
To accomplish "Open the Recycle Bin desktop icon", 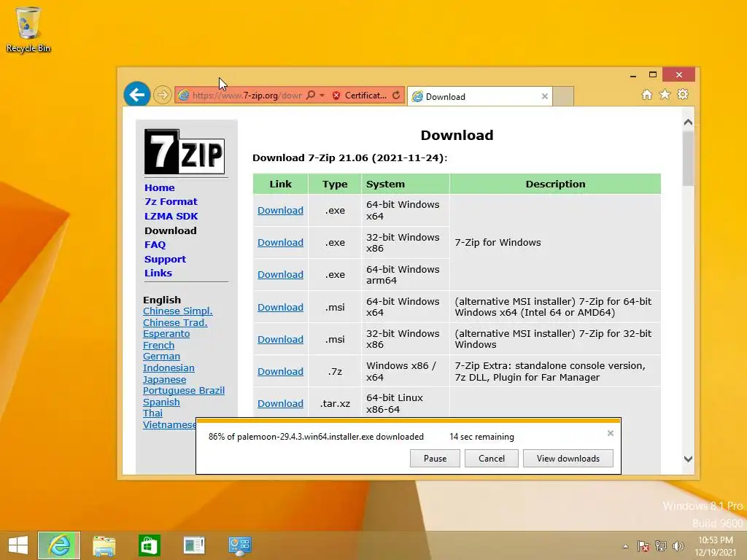I will pyautogui.click(x=28, y=29).
